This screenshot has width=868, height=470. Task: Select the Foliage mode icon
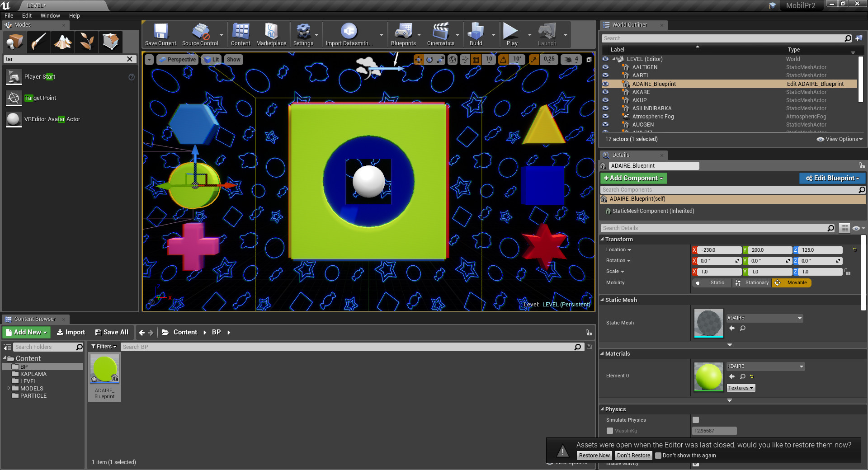87,42
